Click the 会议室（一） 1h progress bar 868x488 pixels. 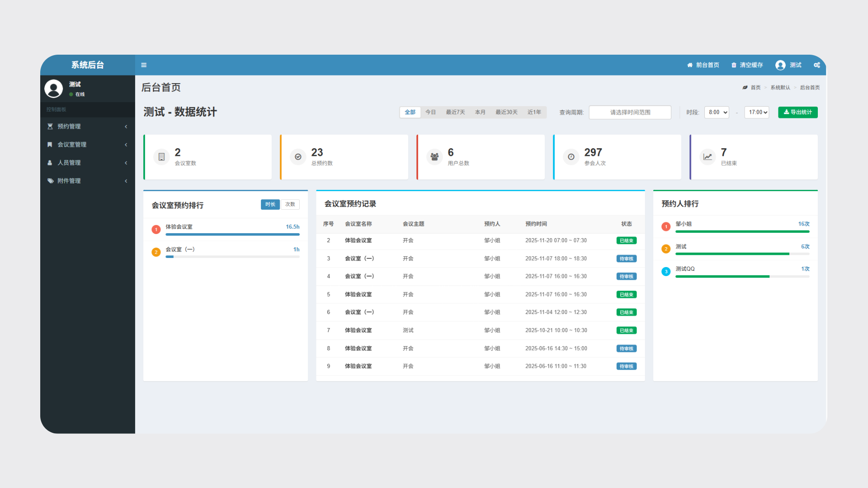click(232, 257)
